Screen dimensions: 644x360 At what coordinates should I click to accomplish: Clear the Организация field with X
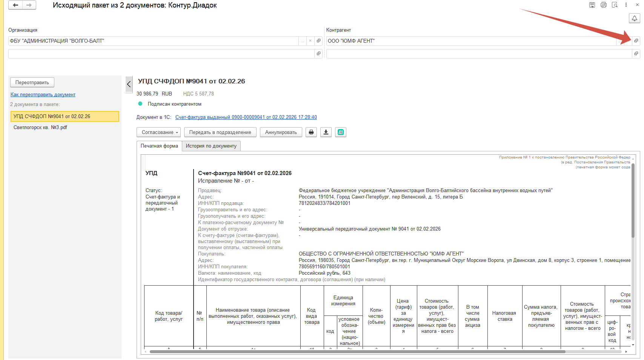coord(310,41)
